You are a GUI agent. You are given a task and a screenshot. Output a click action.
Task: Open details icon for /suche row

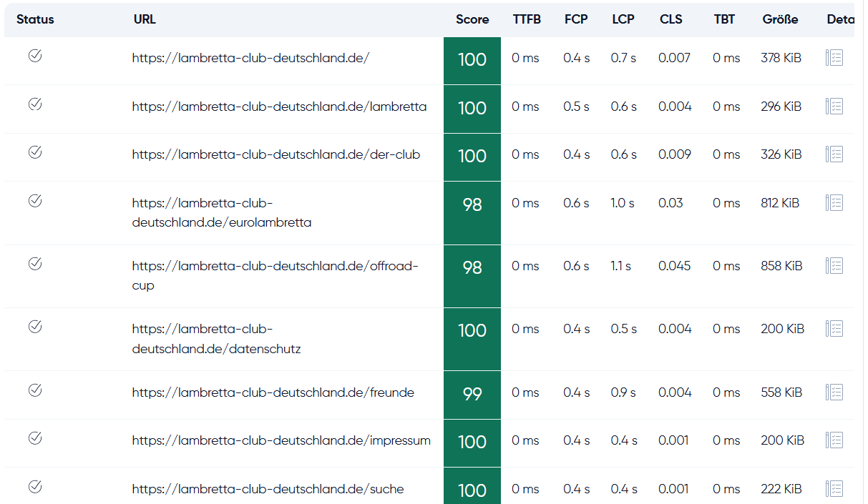[834, 489]
